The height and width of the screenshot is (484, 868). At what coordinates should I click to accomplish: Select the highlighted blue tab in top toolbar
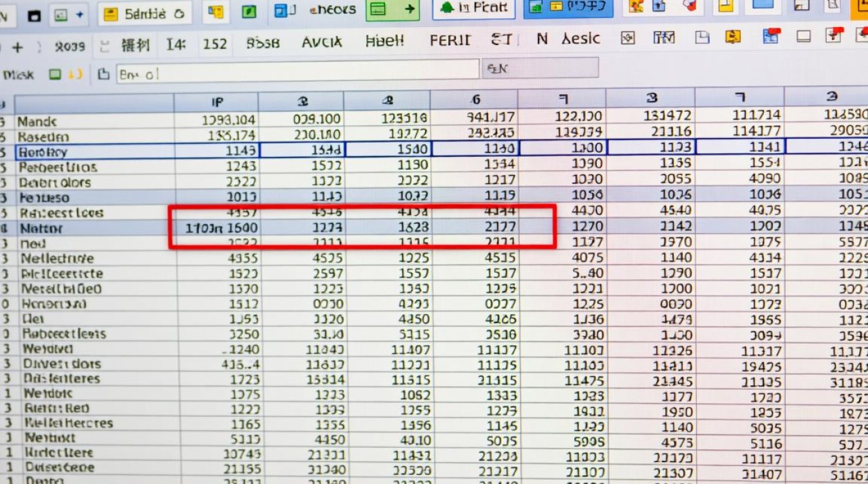click(567, 8)
